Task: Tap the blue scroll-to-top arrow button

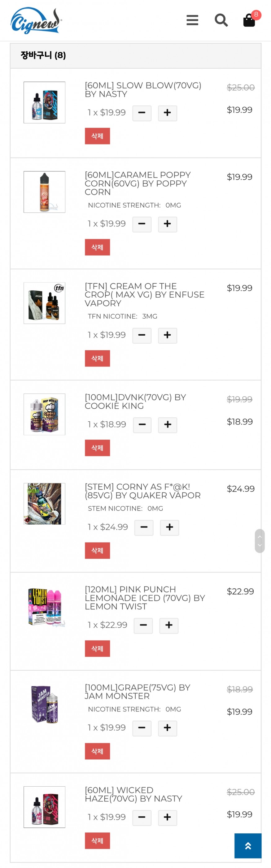Action: pos(248,845)
